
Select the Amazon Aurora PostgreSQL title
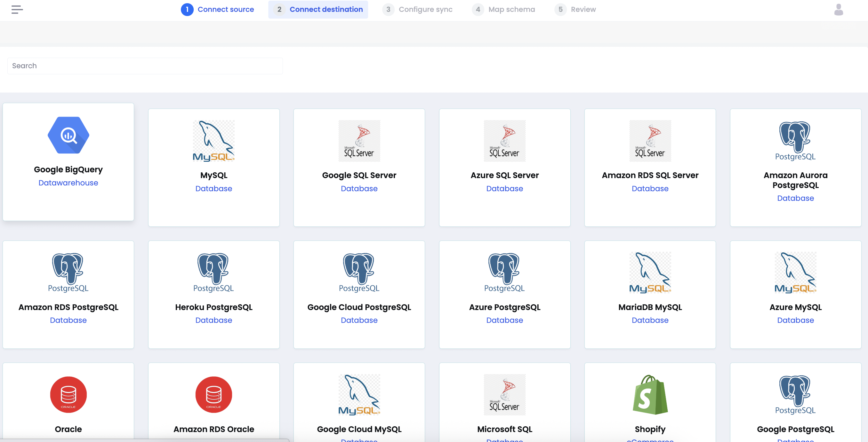pos(795,180)
